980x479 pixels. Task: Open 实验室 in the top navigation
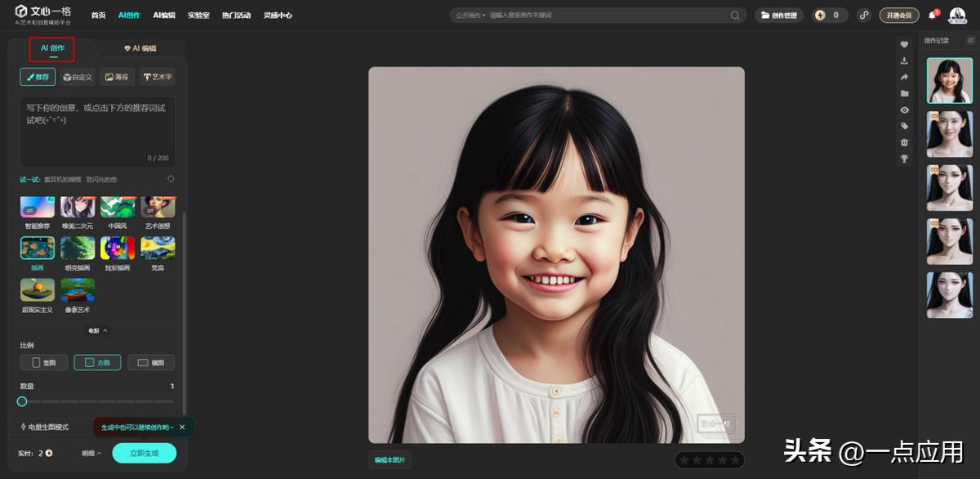pos(198,16)
